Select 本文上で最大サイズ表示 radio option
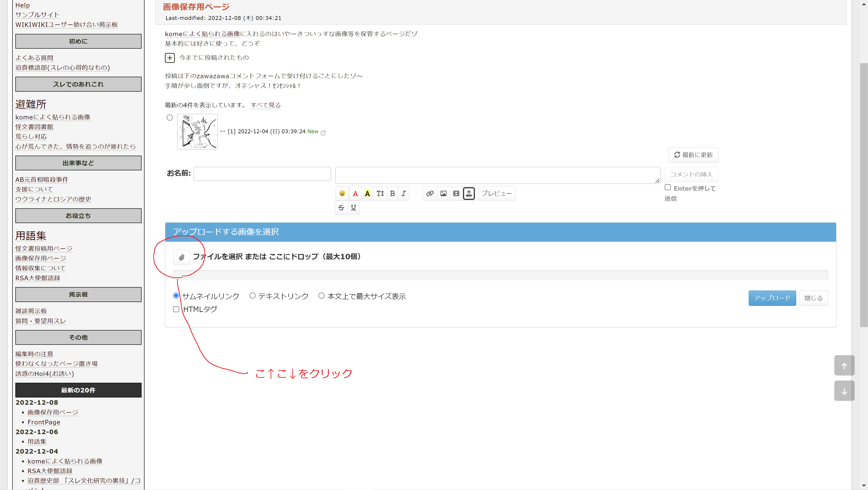The height and width of the screenshot is (490, 868). tap(321, 295)
